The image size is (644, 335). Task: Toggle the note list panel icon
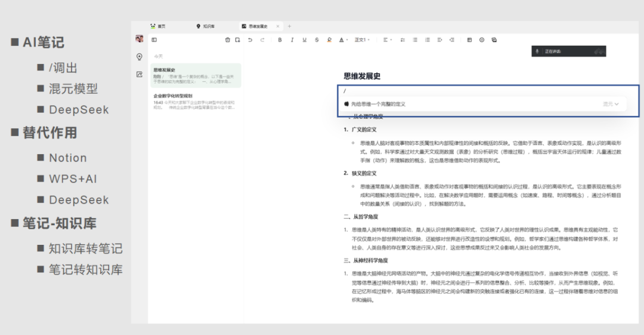pyautogui.click(x=154, y=40)
